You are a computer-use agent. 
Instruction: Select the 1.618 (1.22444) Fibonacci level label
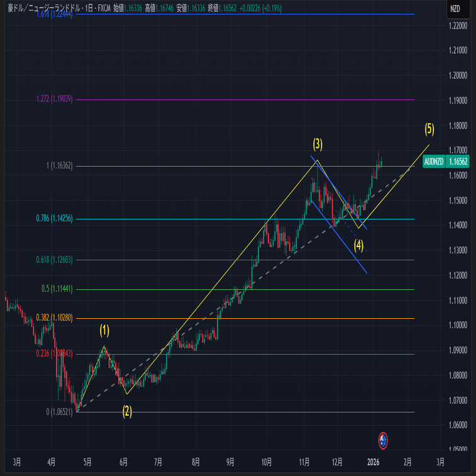[55, 14]
